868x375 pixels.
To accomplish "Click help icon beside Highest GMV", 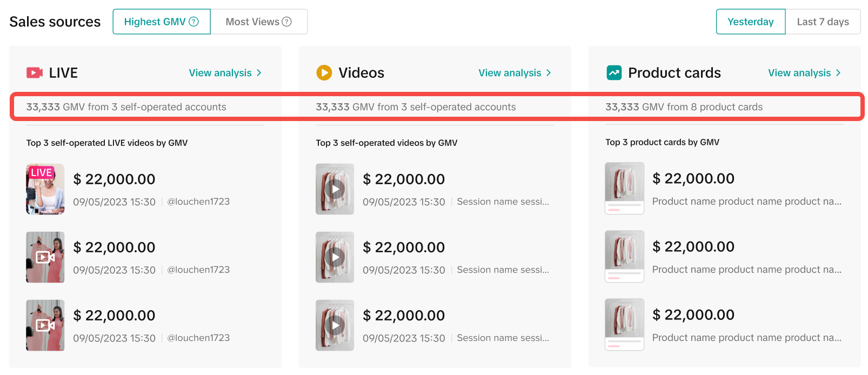I will (x=193, y=22).
